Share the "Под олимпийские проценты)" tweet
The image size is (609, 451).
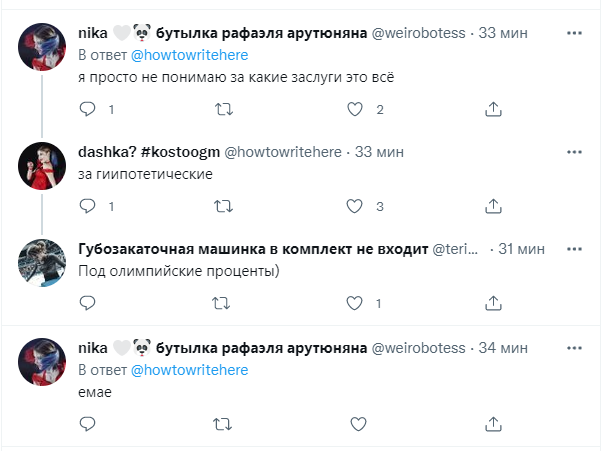[x=492, y=303]
